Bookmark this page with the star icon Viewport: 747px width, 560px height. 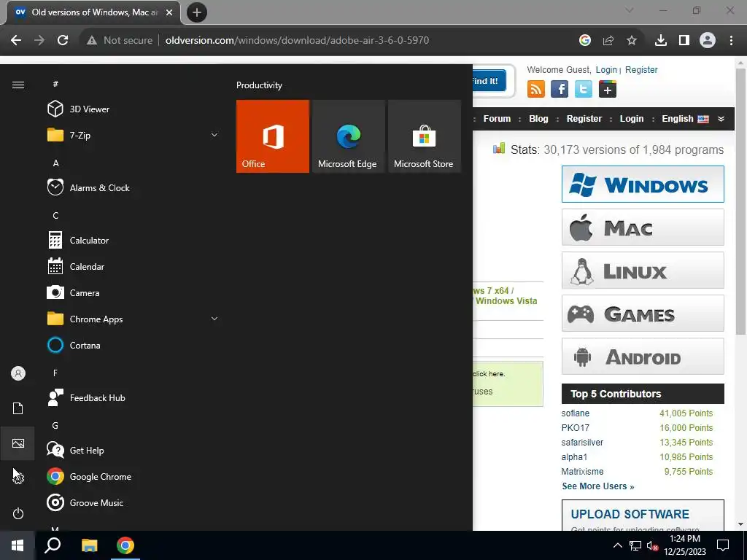coord(631,41)
